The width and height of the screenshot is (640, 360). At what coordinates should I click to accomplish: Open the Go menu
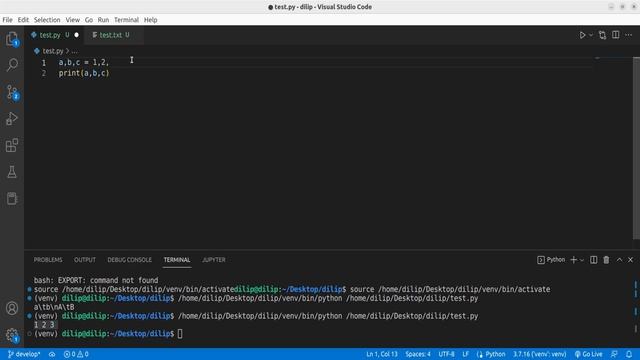coord(89,20)
